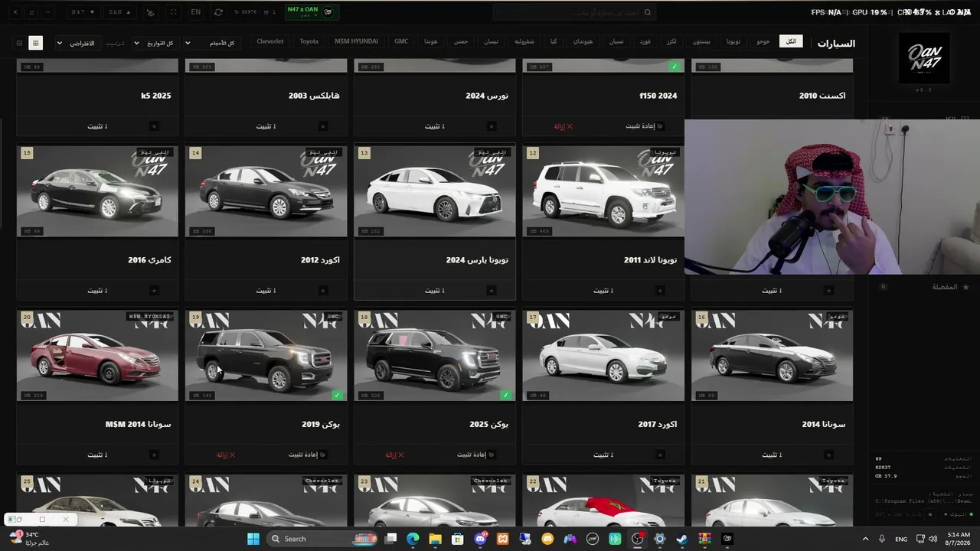Image resolution: width=980 pixels, height=551 pixels.
Task: Favorite the هايلكس 2003 car
Action: click(x=322, y=126)
